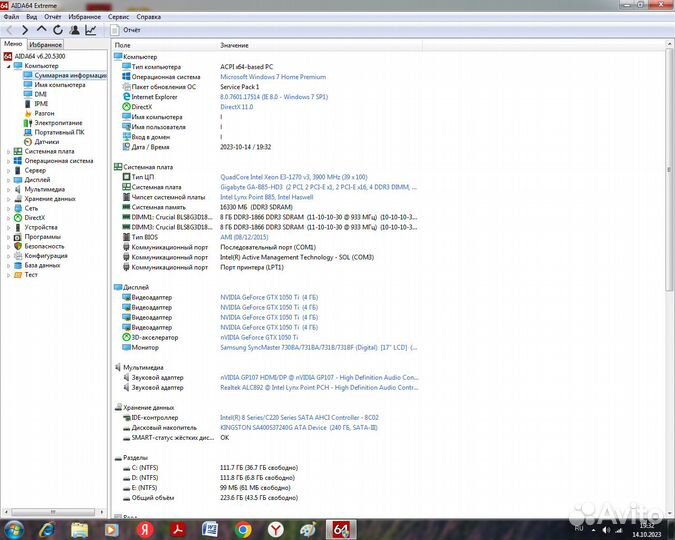
Task: Select Разгон overclock tree item
Action: (44, 113)
